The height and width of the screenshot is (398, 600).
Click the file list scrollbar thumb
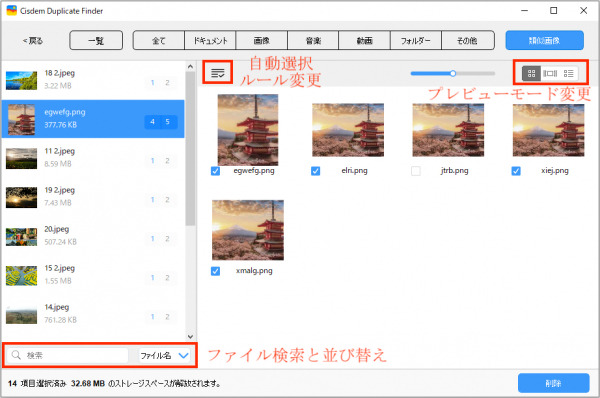[x=190, y=148]
